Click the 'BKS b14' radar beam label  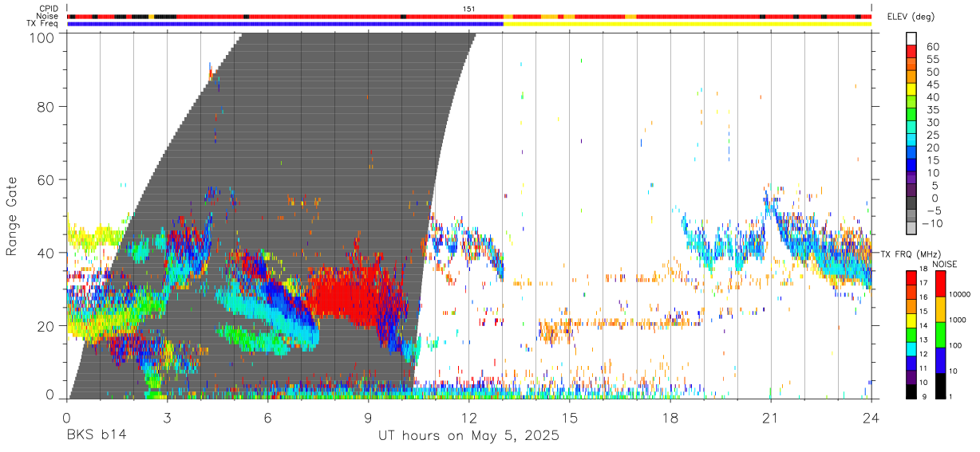point(95,436)
